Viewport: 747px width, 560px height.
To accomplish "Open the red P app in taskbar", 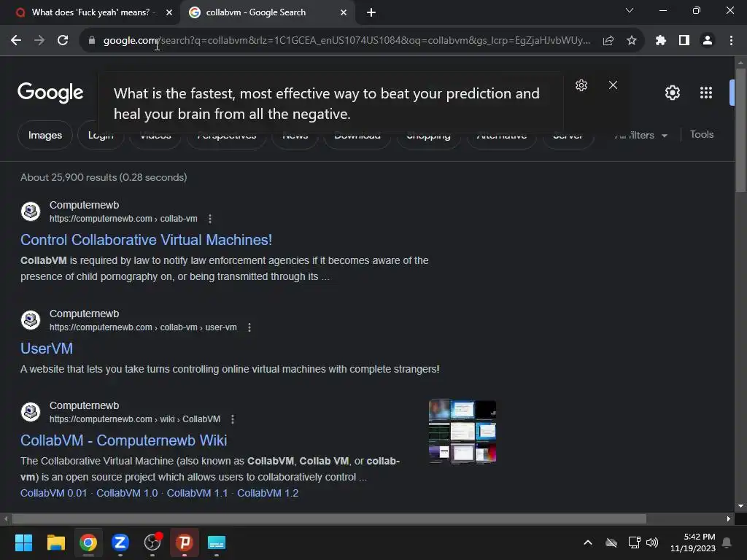I will point(185,542).
